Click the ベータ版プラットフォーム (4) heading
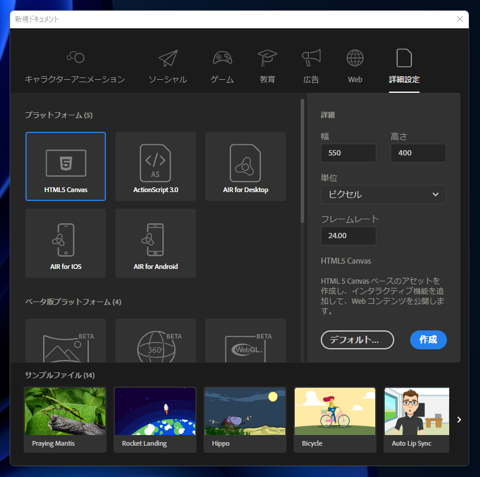The image size is (480, 477). [73, 302]
